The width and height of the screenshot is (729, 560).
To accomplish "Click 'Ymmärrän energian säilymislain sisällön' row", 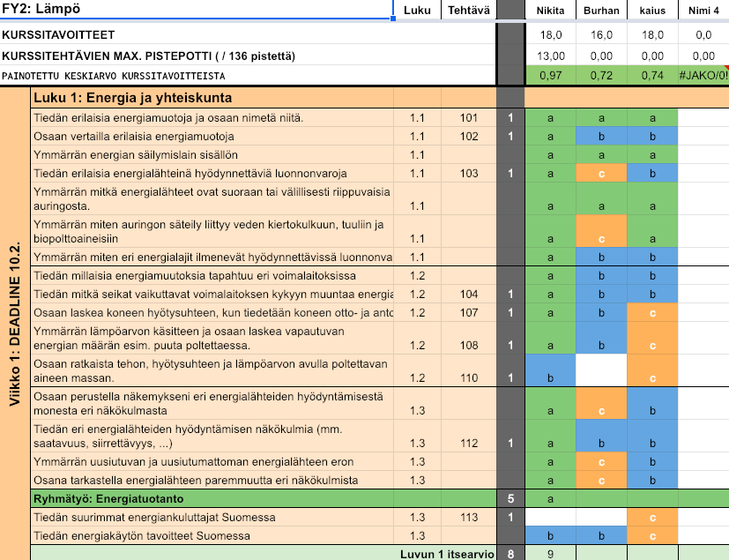I will [212, 155].
